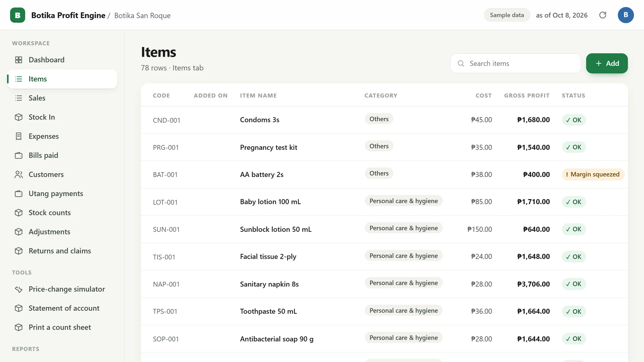Open Customers from the sidebar
The height and width of the screenshot is (362, 644).
point(62,174)
